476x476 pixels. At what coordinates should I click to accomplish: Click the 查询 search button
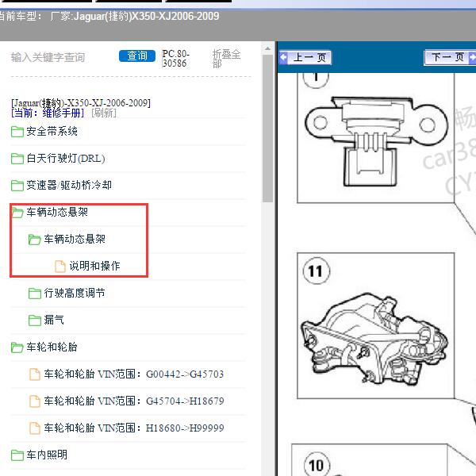pyautogui.click(x=137, y=56)
